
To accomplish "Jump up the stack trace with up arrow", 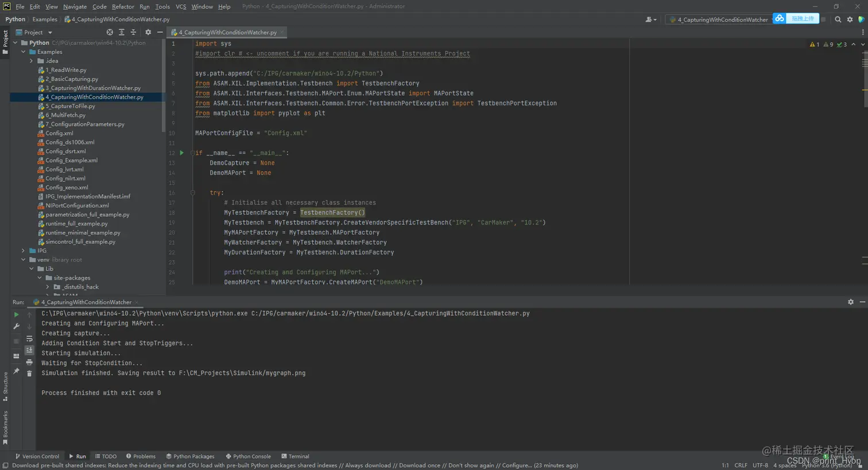I will (29, 314).
